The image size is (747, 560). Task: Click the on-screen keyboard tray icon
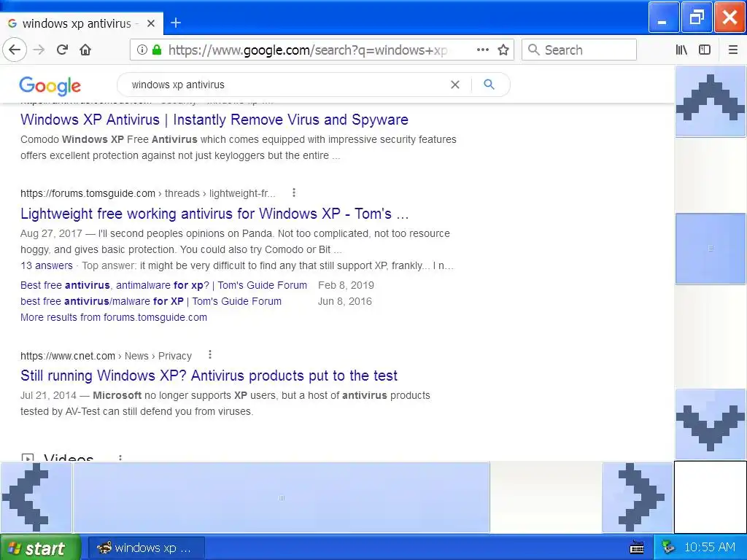pyautogui.click(x=637, y=548)
